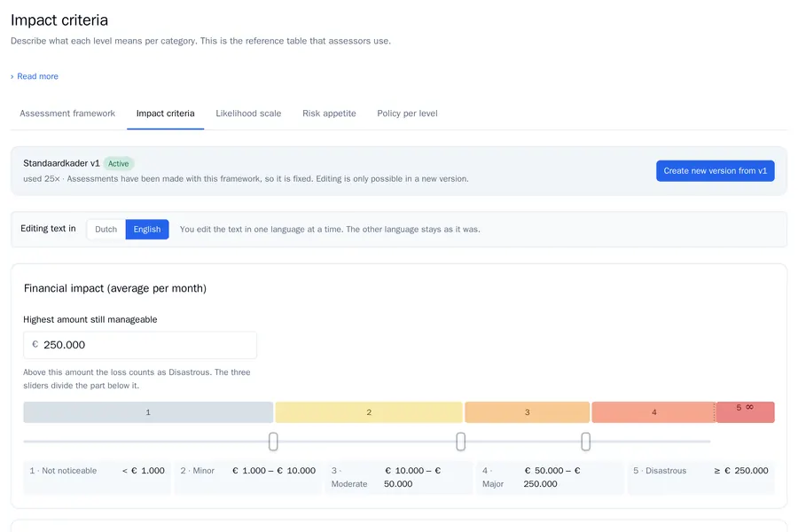
Task: Open the Policy per level tab
Action: [x=407, y=113]
